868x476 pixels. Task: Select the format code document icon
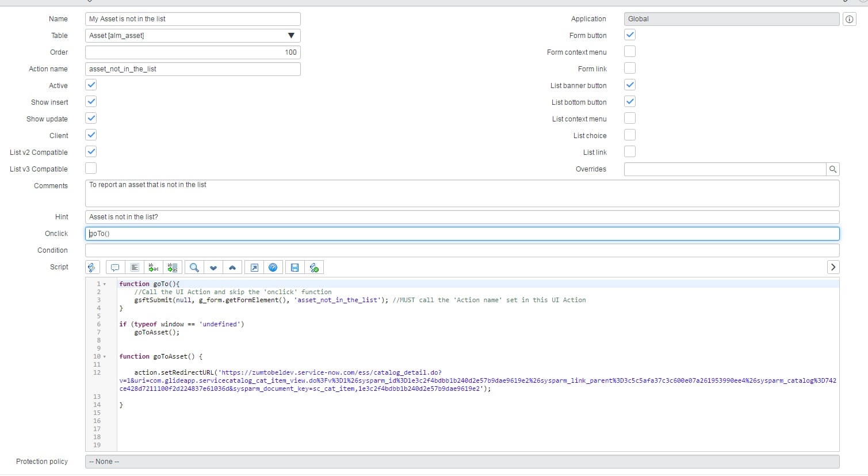135,267
